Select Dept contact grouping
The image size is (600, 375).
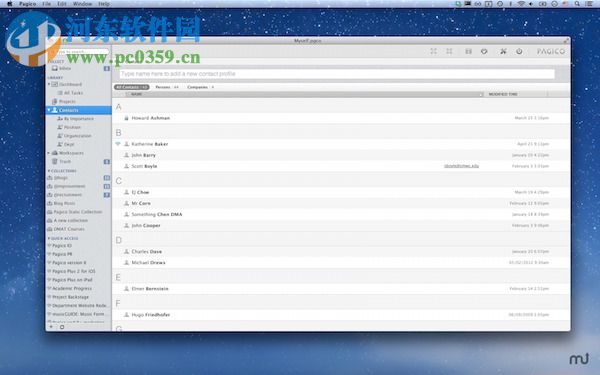(69, 144)
